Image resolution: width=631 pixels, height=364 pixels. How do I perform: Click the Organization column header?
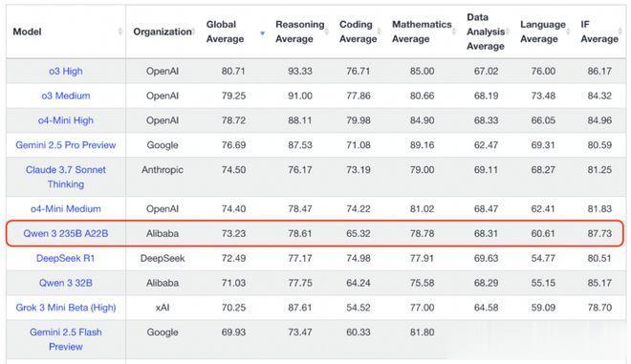tap(163, 32)
